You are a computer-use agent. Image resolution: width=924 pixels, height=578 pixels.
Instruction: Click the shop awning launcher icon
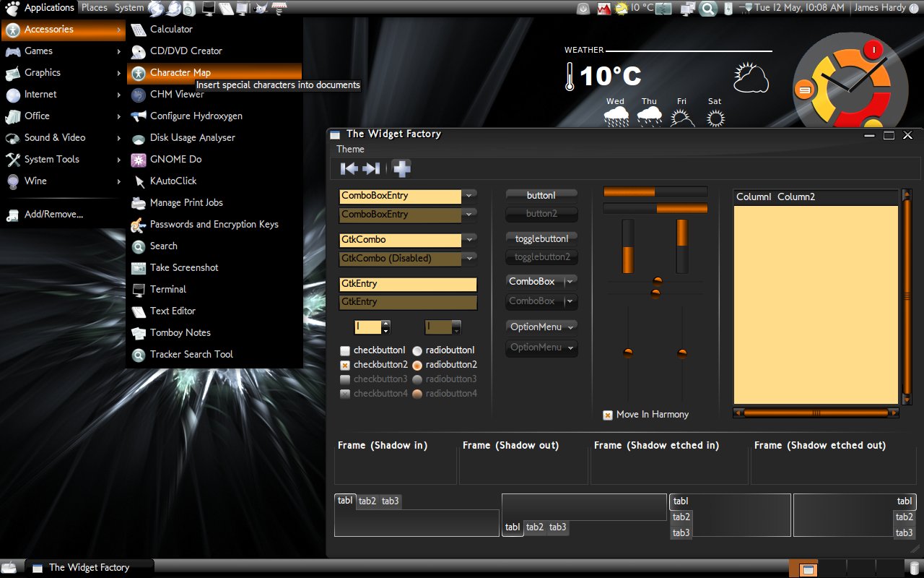coord(279,9)
